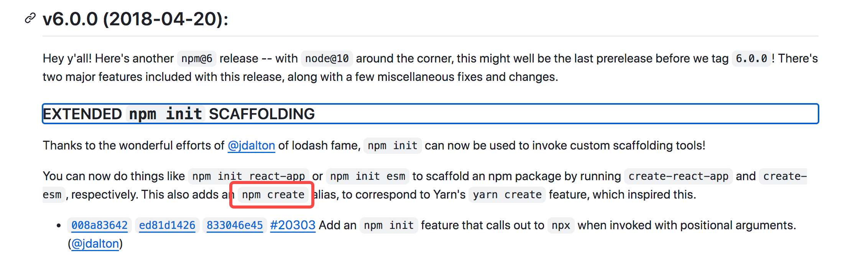
Task: Click npm init code in the bullet item
Action: [389, 225]
